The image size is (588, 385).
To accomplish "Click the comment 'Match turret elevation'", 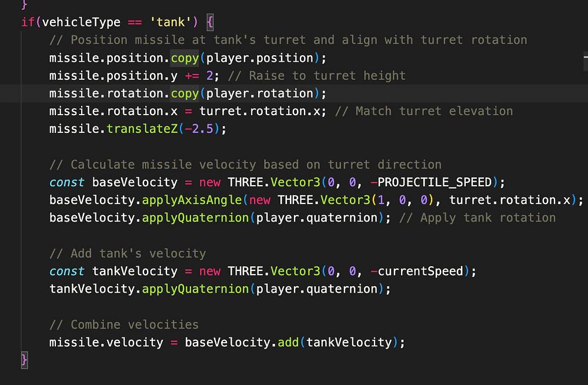I will (x=424, y=111).
